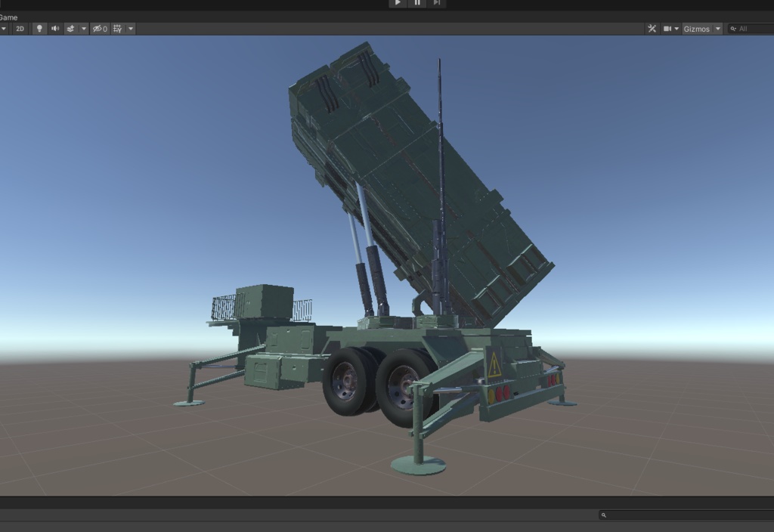The width and height of the screenshot is (774, 532).
Task: Mute scene audio with the speaker toggle
Action: click(54, 29)
